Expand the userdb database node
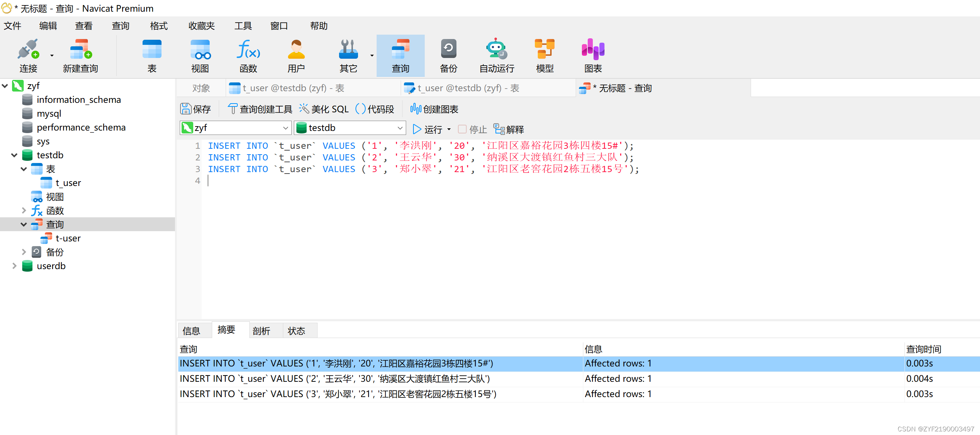The height and width of the screenshot is (435, 980). point(15,266)
